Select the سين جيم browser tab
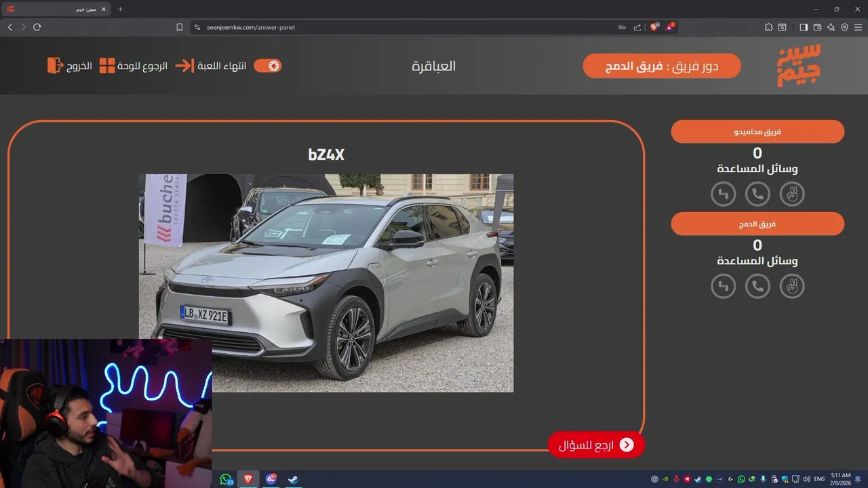 click(58, 9)
